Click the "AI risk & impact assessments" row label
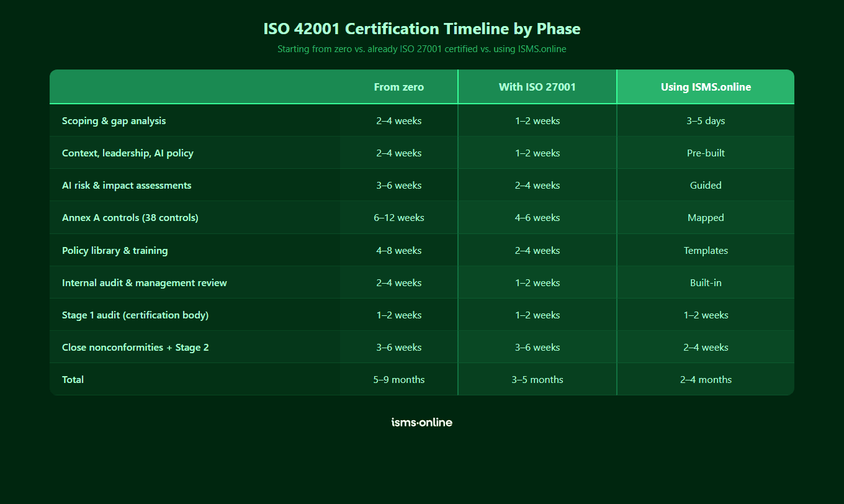The height and width of the screenshot is (504, 844). click(x=126, y=185)
